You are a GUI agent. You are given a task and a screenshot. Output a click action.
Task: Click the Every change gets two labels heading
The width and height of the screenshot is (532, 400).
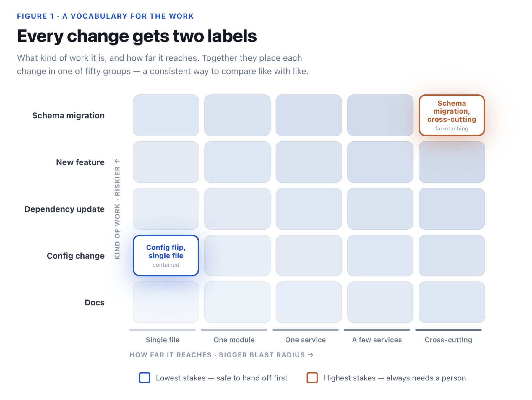click(x=137, y=36)
